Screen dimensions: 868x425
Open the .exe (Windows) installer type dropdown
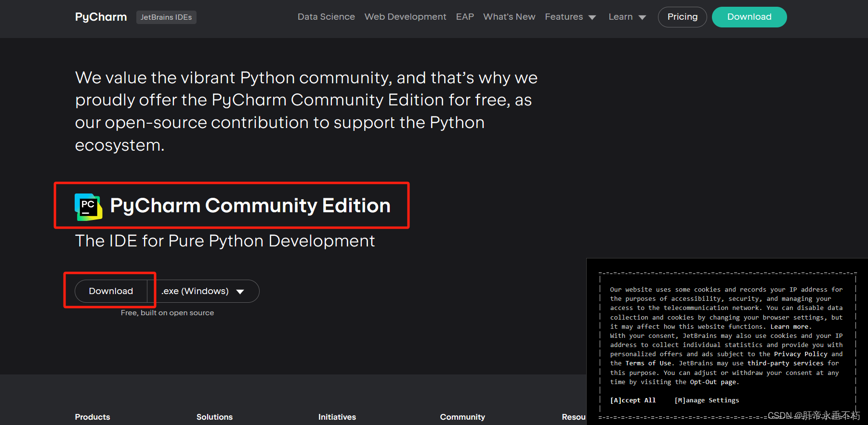coord(203,291)
